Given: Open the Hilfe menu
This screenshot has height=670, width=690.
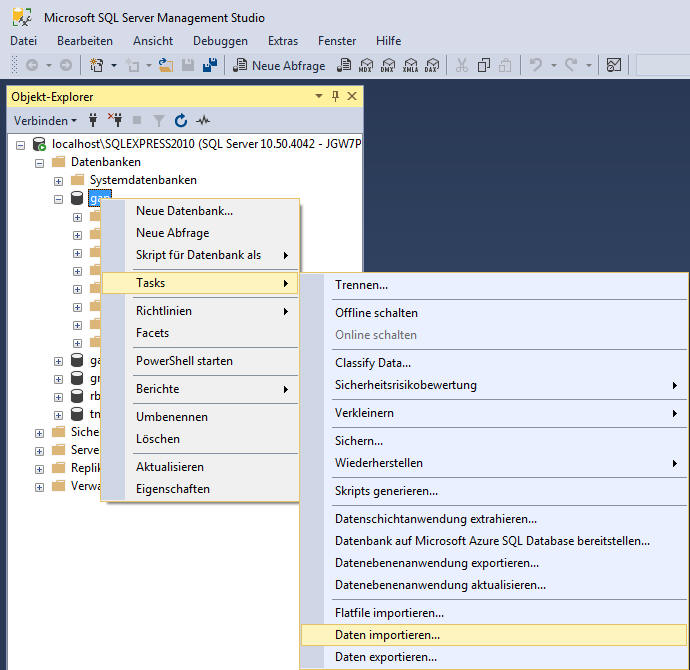Looking at the screenshot, I should pos(389,41).
